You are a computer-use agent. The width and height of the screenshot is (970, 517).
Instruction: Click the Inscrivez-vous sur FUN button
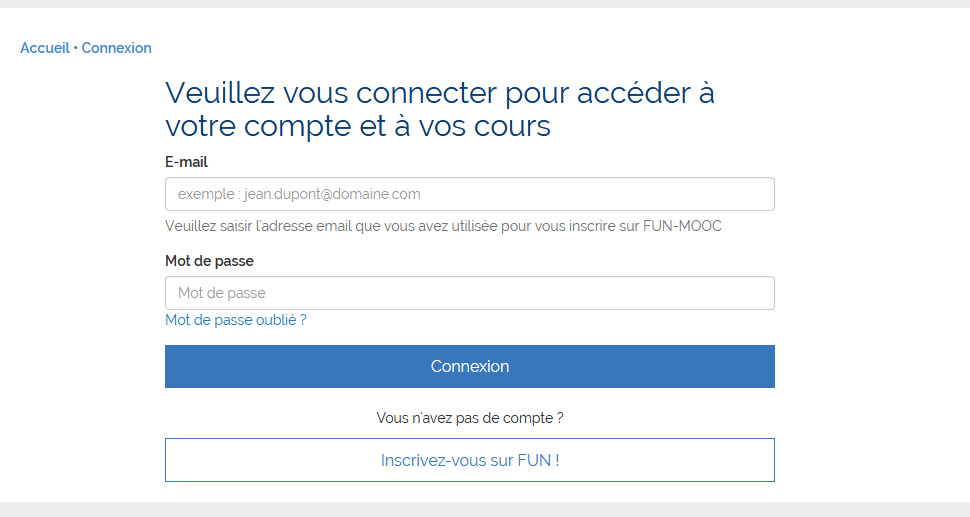pos(469,460)
